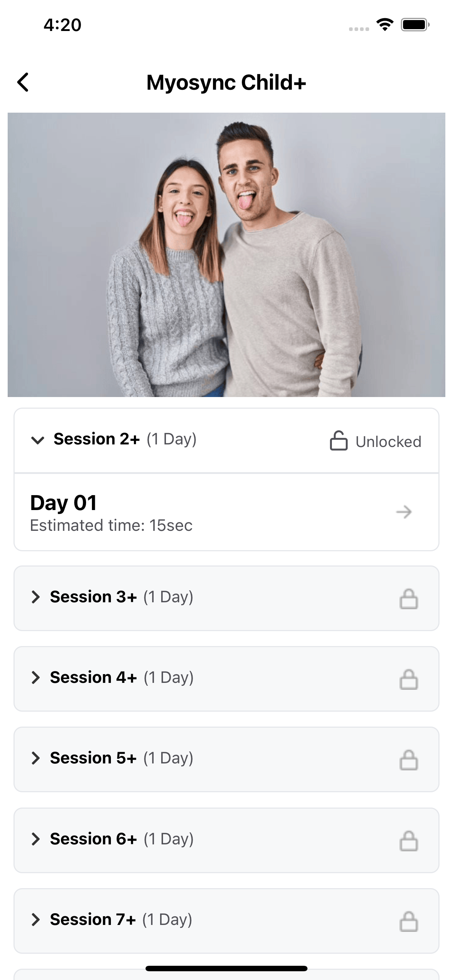Tap the Session 2+ header title
Image resolution: width=453 pixels, height=980 pixels.
97,439
